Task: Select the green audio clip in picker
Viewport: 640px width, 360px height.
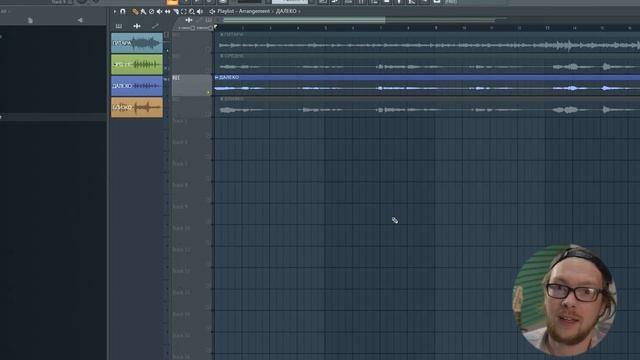Action: [137, 64]
